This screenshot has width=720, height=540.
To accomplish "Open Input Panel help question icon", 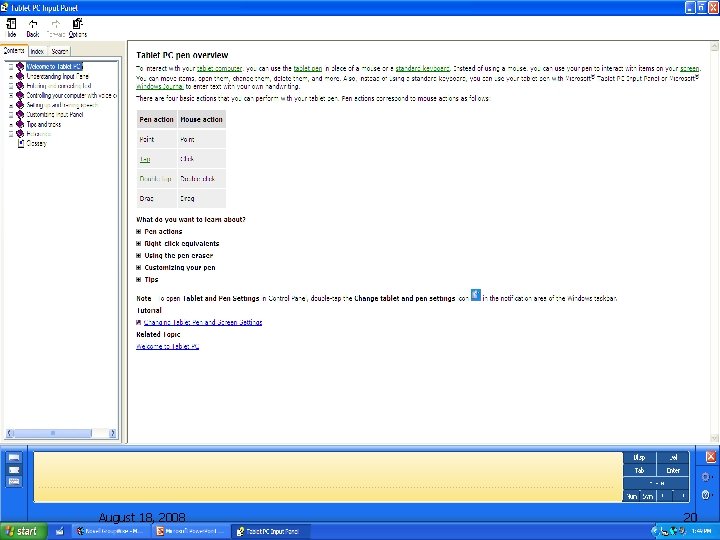I will (x=707, y=495).
